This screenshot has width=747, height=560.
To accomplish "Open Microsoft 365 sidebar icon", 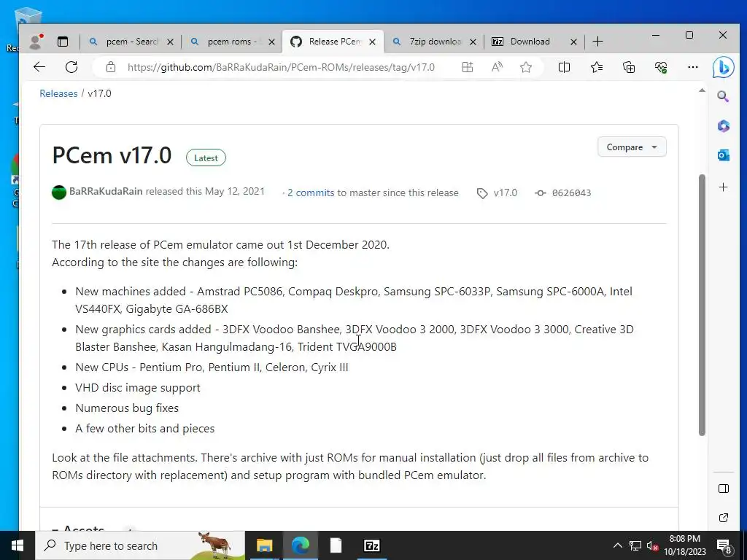I will [723, 125].
